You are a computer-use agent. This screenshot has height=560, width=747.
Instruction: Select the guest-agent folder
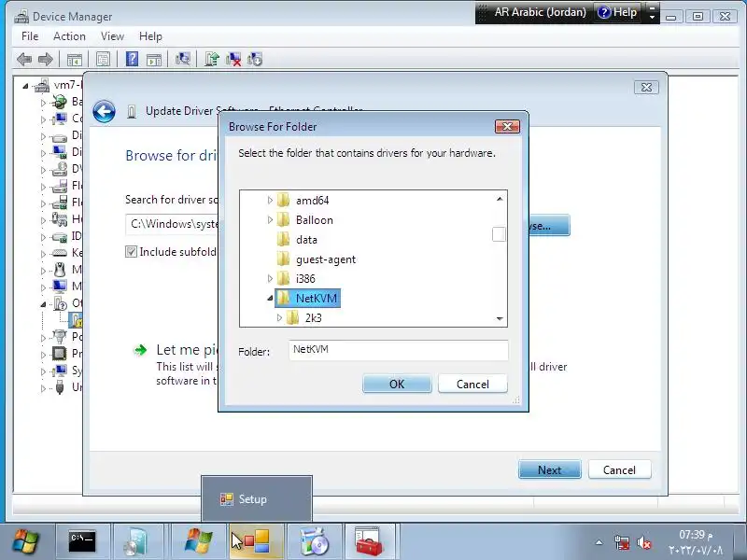317,259
